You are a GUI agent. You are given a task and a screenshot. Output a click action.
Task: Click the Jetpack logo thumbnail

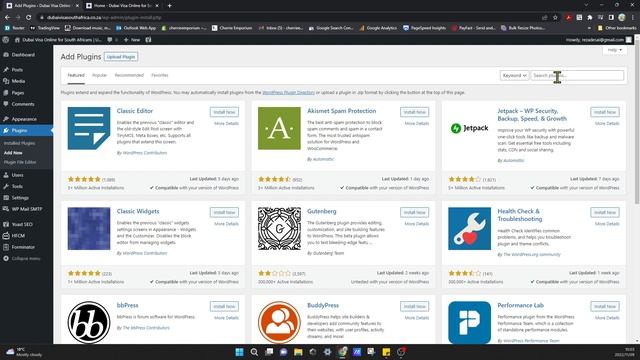click(x=469, y=128)
